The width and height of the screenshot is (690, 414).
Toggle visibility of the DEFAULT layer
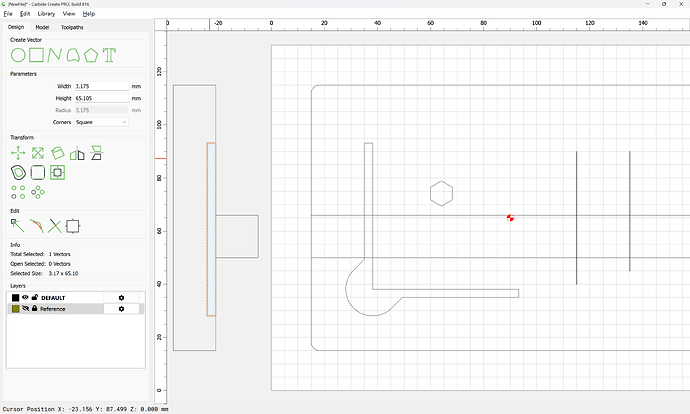[x=26, y=297]
